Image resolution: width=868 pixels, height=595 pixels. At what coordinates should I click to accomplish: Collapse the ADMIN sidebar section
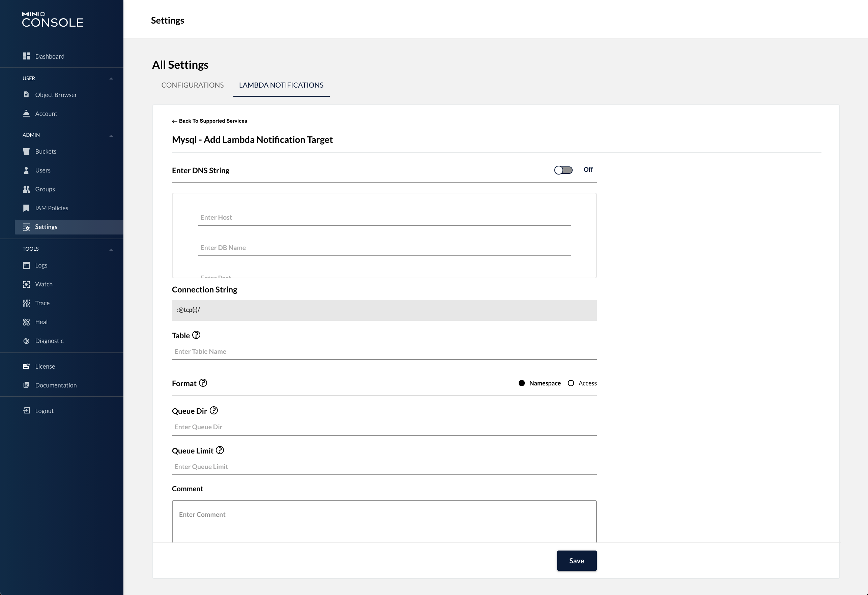(x=111, y=135)
